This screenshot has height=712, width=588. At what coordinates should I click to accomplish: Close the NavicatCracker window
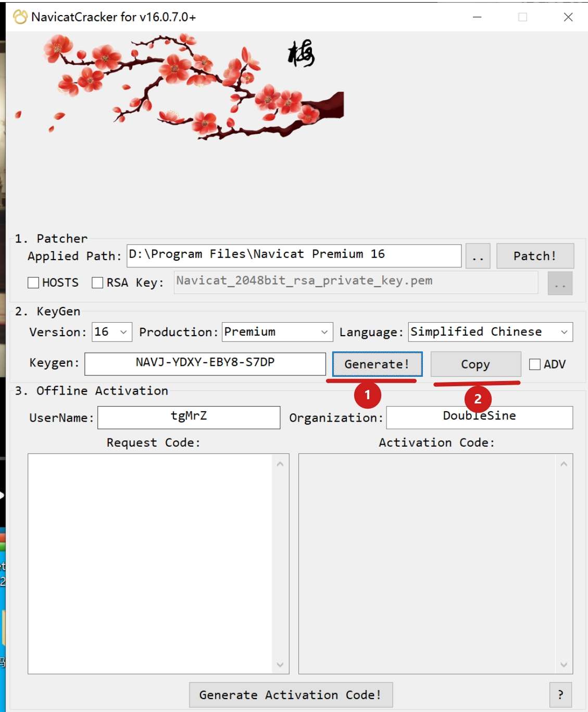pyautogui.click(x=568, y=17)
